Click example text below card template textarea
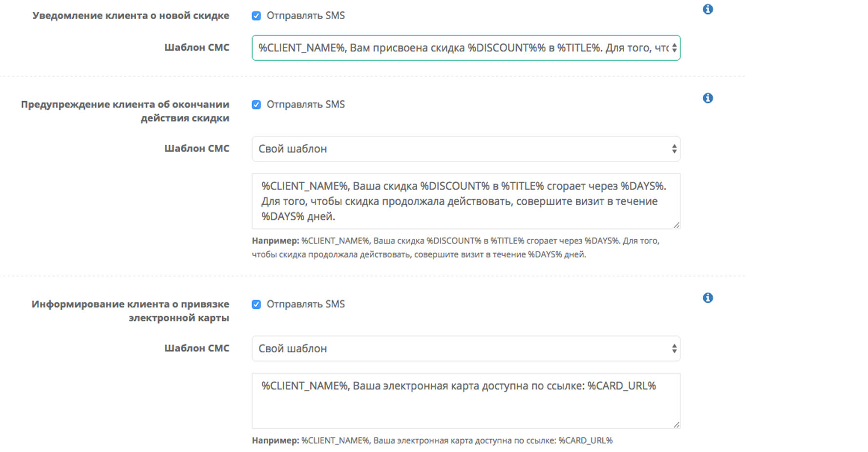Image resolution: width=868 pixels, height=452 pixels. coord(432,441)
